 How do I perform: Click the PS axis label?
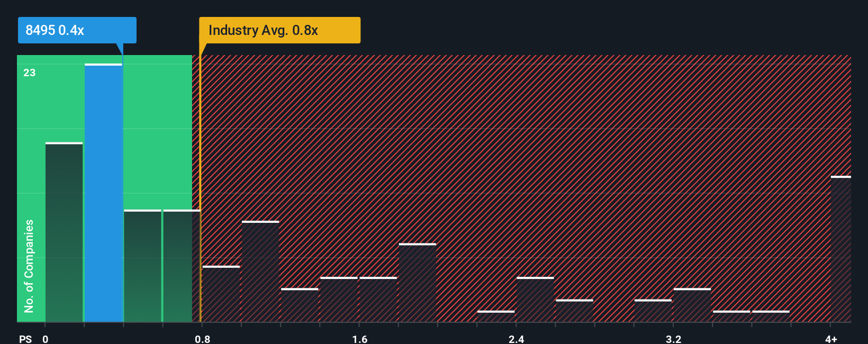(x=25, y=339)
